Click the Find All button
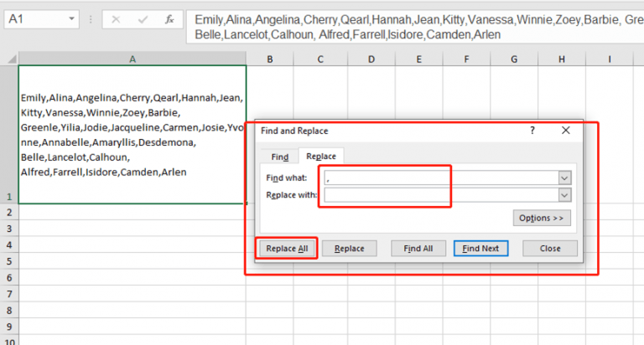The height and width of the screenshot is (345, 644). click(x=418, y=249)
